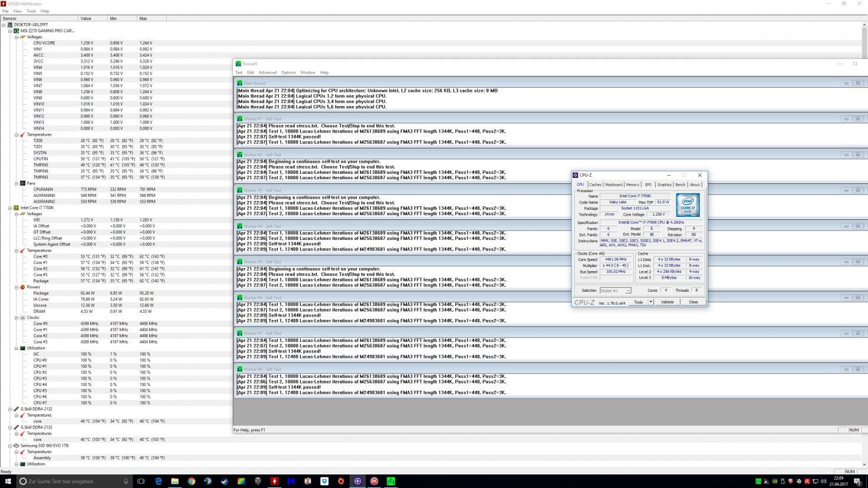Screen dimensions: 868x488
Task: Open Dropbox taskbar icon
Action: [324, 481]
